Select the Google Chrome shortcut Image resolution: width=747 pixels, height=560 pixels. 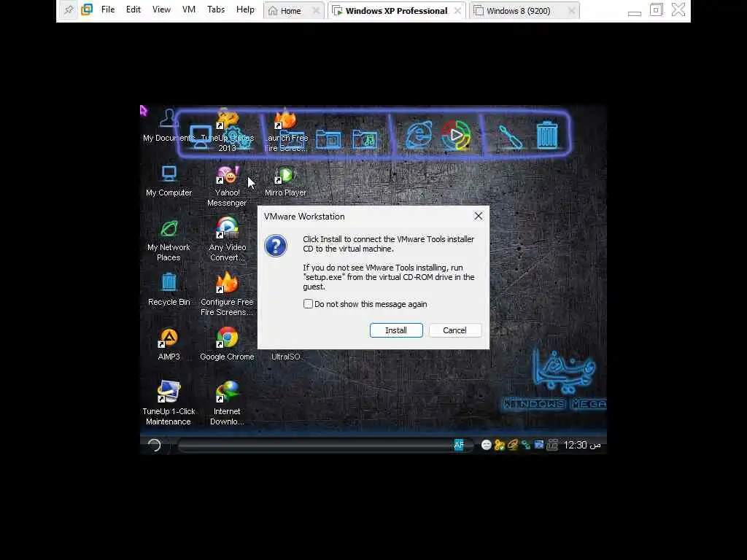(x=228, y=344)
